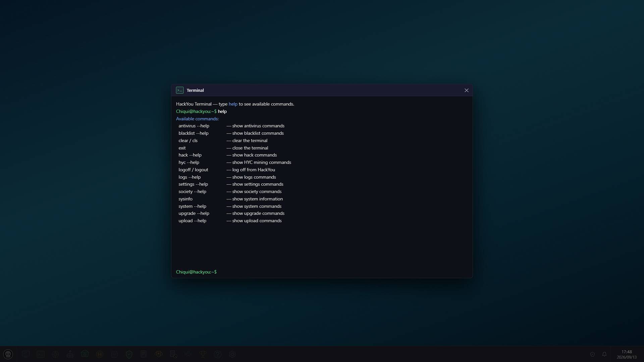Click the 'logoff / logout' command text

194,170
